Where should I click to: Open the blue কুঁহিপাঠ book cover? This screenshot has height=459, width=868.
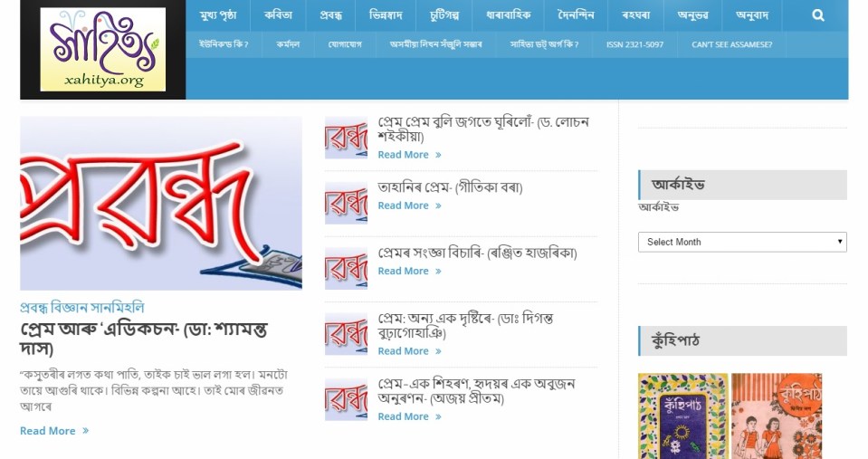pyautogui.click(x=683, y=416)
